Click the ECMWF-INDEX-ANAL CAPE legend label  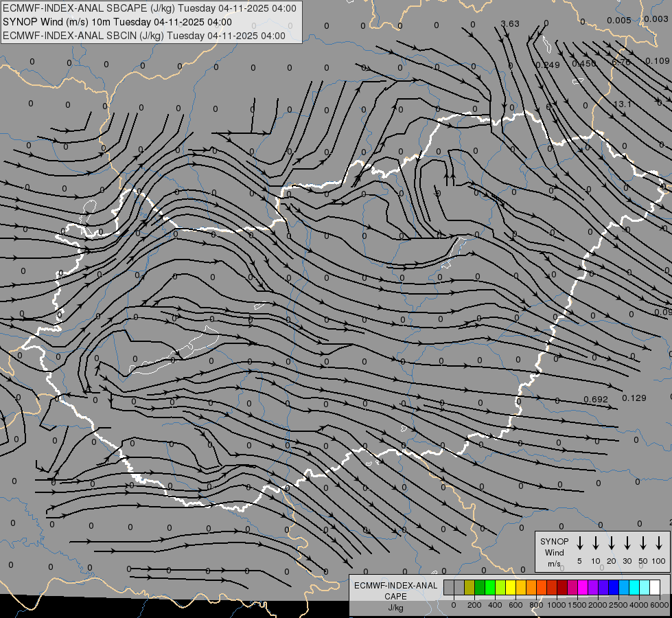click(395, 591)
